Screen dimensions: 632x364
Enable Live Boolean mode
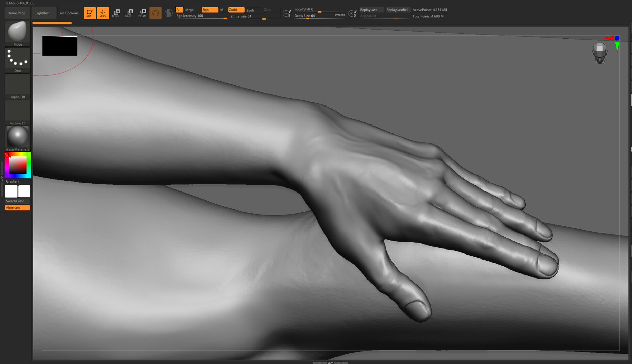tap(68, 13)
